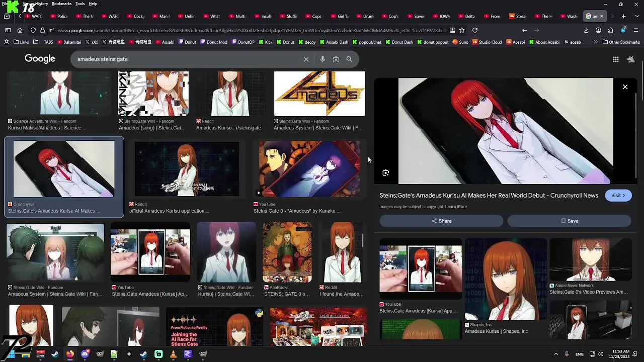Open the extensions puzzle icon in toolbar
Image resolution: width=644 pixels, height=362 pixels.
610,30
